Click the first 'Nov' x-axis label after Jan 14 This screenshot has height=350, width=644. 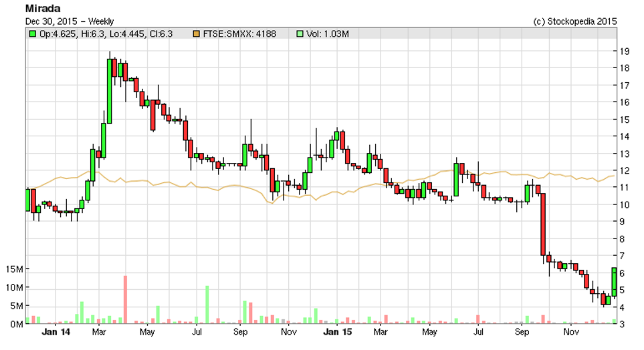coord(289,332)
